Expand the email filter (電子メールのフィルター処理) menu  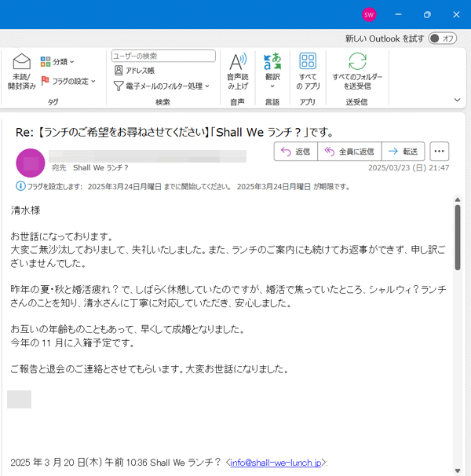162,86
